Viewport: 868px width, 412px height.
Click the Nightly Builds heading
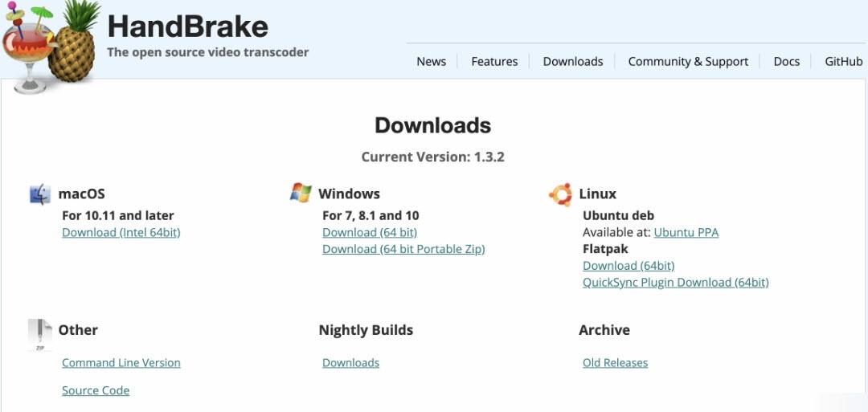pyautogui.click(x=366, y=330)
